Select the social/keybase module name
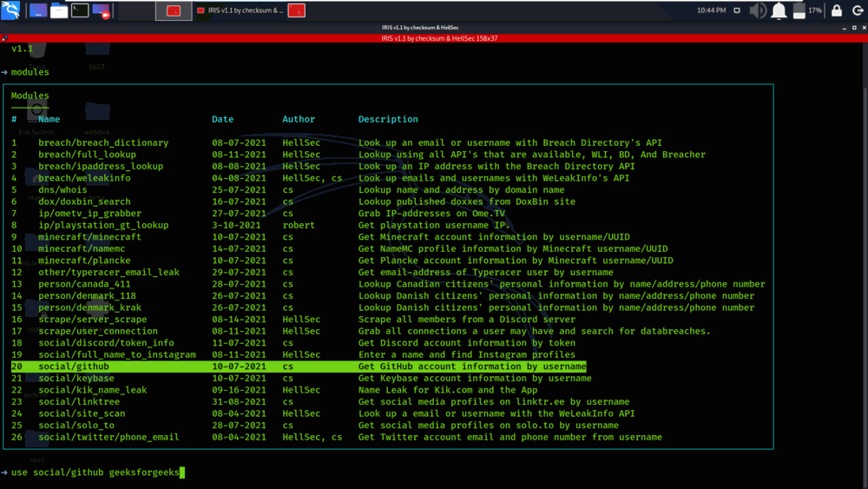Screen dimensions: 868x489 point(76,378)
